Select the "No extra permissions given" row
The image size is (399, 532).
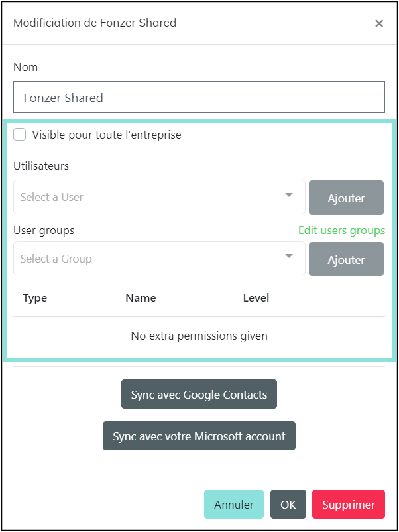click(x=199, y=336)
